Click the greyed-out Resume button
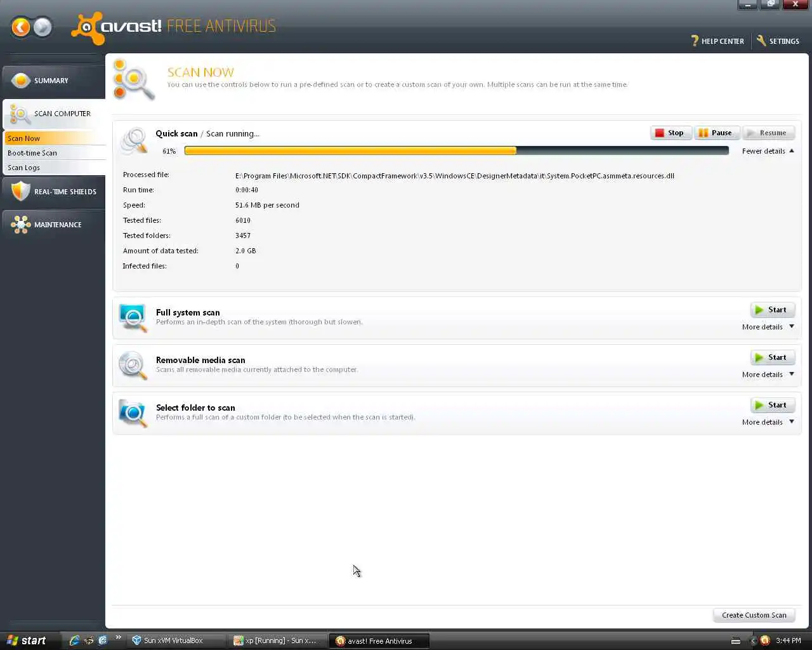Screen dimensions: 812x650 tap(768, 133)
